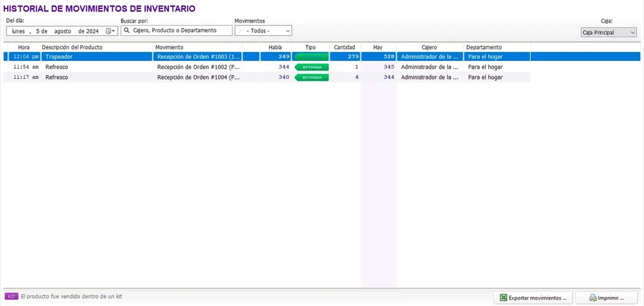Click ENTRADA badge on 11:54 am row
Viewport: 644px width, 306px height.
(312, 67)
